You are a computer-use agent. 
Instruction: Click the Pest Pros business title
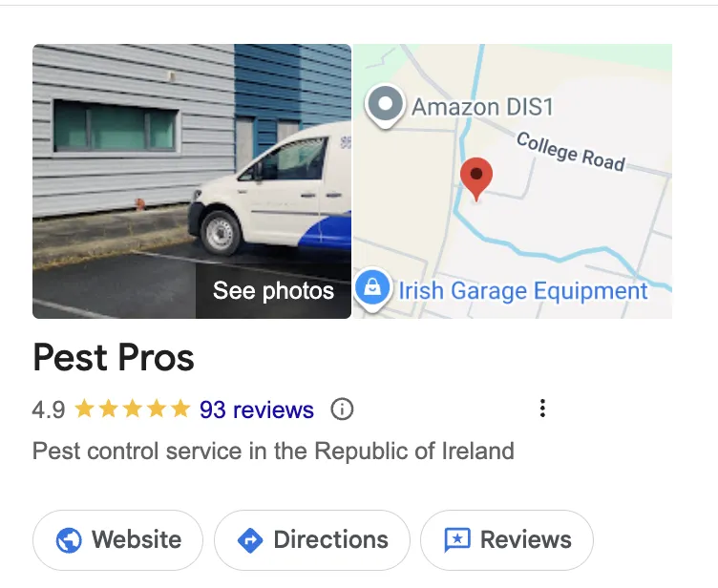click(114, 358)
